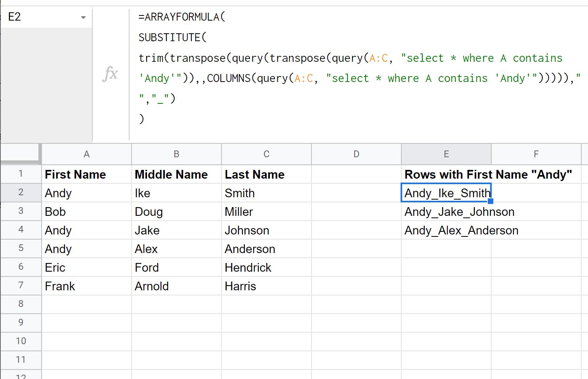Select column C header
Viewport: 588px width, 379px height.
click(x=266, y=154)
